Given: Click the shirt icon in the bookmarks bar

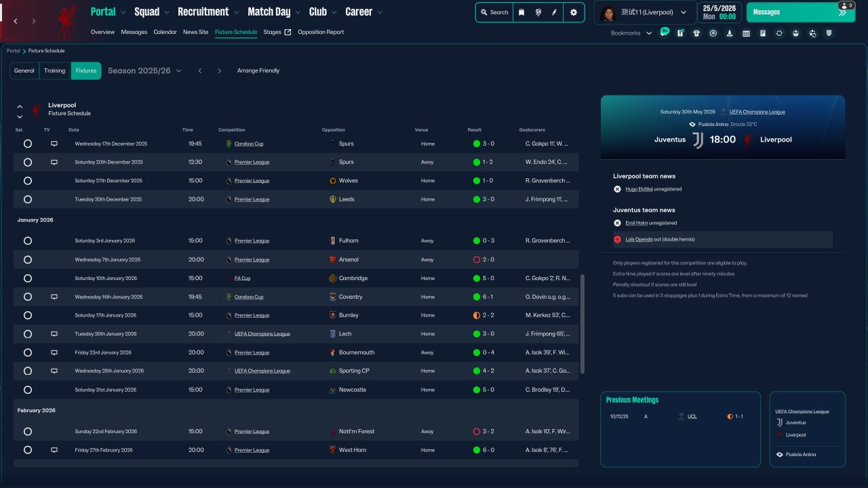Looking at the screenshot, I should (696, 33).
